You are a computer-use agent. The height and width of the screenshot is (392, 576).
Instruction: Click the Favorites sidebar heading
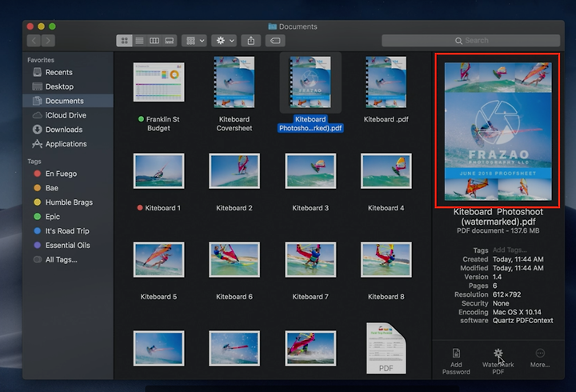[41, 60]
